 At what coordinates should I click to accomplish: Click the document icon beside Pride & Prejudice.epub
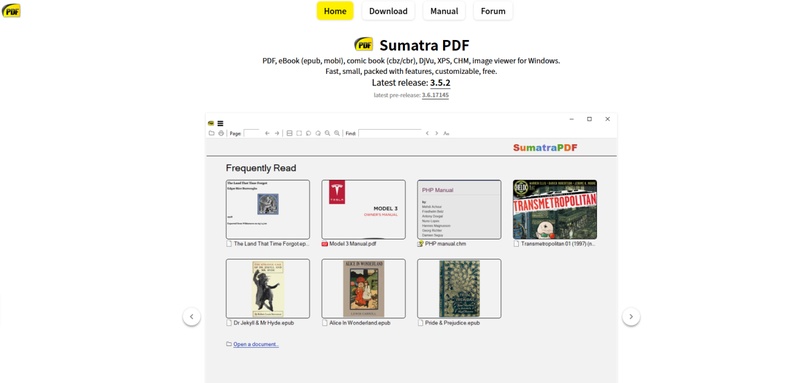[420, 323]
